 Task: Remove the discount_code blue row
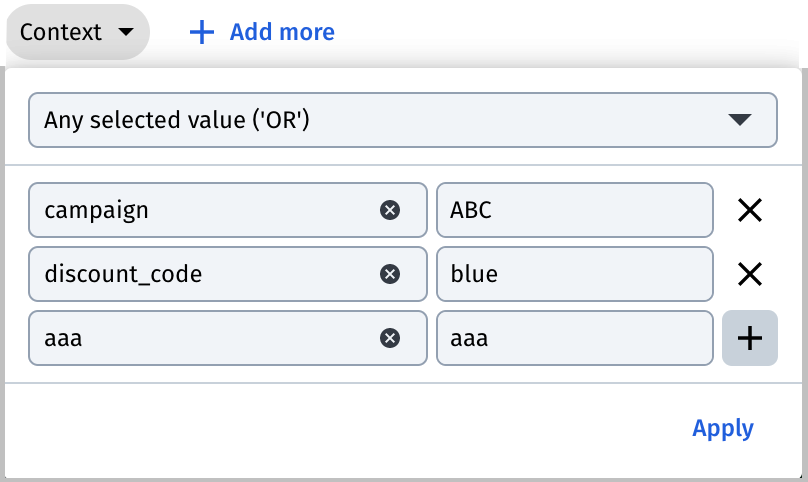tap(750, 274)
